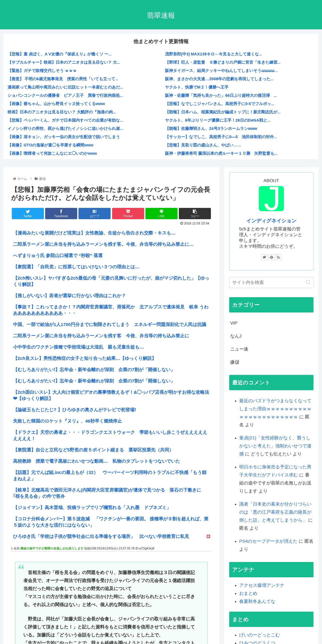Open ヤクルト、快勝でM2！優勝へ王手 link

[x=197, y=87]
